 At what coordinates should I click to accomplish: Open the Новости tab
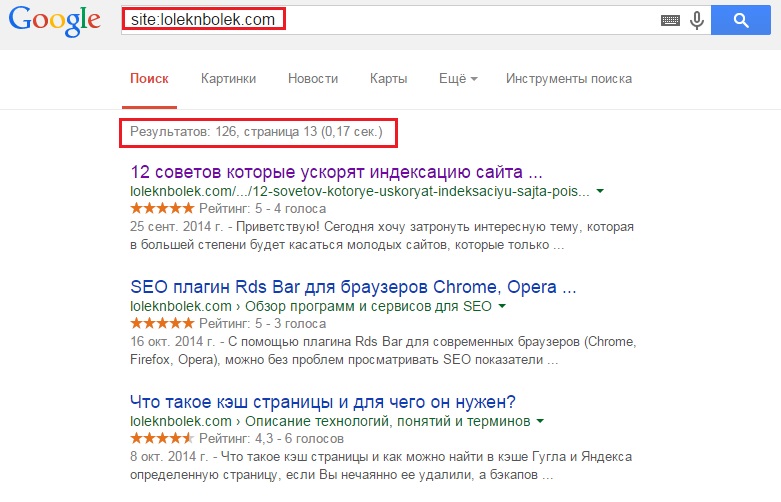coord(313,79)
